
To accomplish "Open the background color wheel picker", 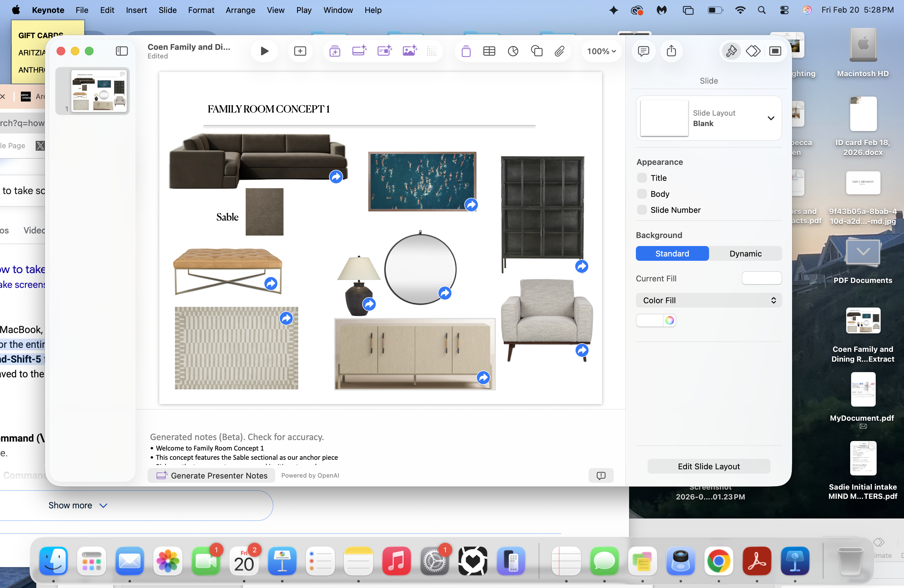I will click(x=669, y=320).
